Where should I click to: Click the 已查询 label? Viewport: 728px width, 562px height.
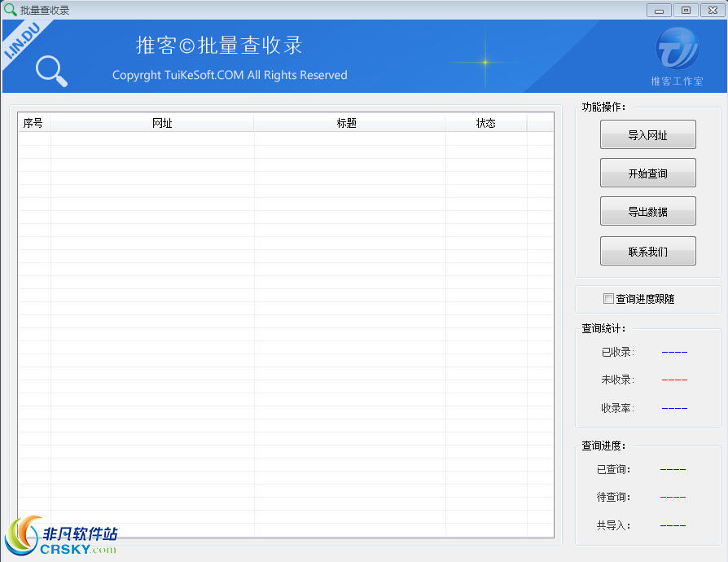(613, 469)
